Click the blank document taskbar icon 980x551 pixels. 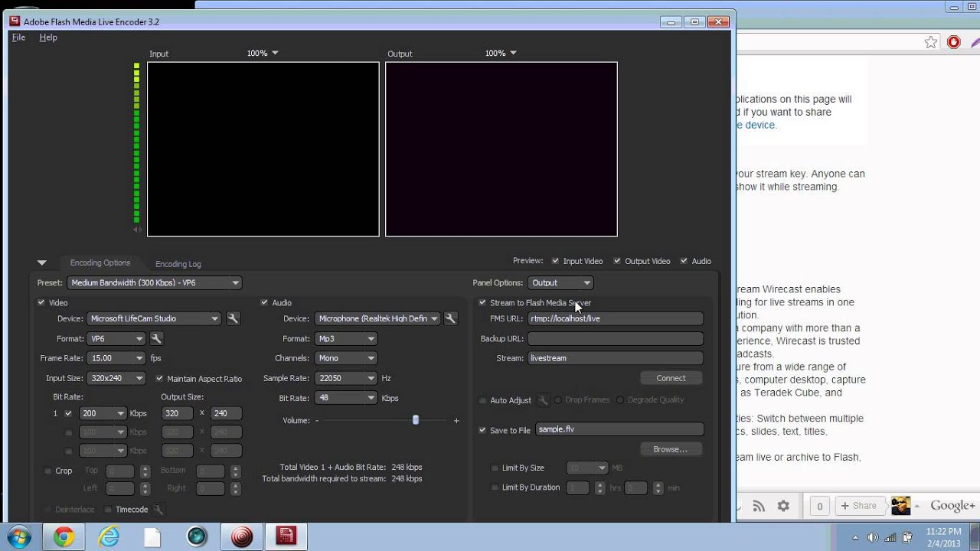[152, 537]
